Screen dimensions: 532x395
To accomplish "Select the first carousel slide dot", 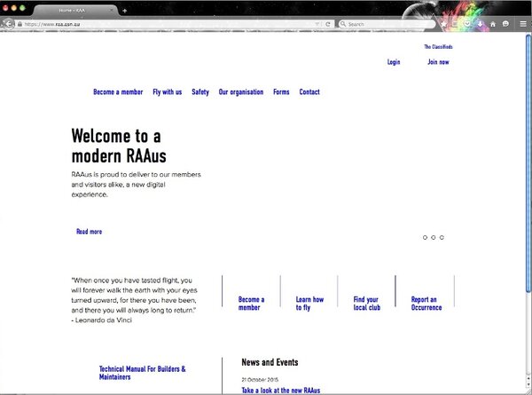I will tap(426, 238).
